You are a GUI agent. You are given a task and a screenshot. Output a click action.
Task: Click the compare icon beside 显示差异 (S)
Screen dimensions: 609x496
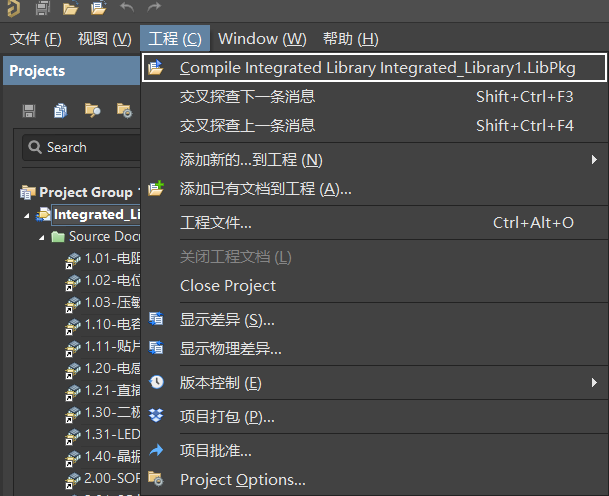(x=156, y=319)
